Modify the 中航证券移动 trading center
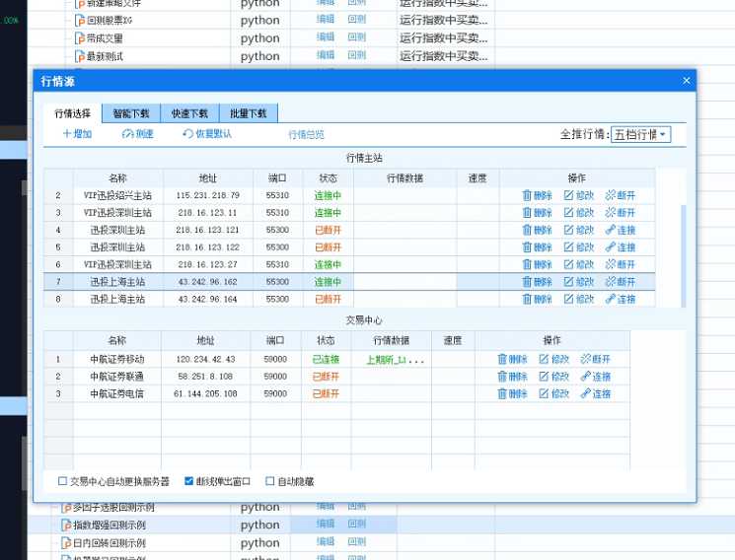This screenshot has width=735, height=560. click(x=554, y=360)
